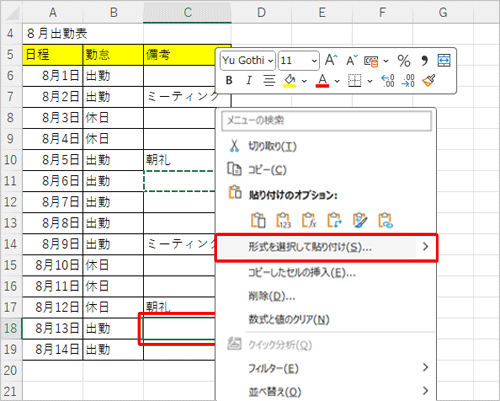Viewport: 500px width, 401px height.
Task: Click the copy pages icon
Action: [234, 169]
